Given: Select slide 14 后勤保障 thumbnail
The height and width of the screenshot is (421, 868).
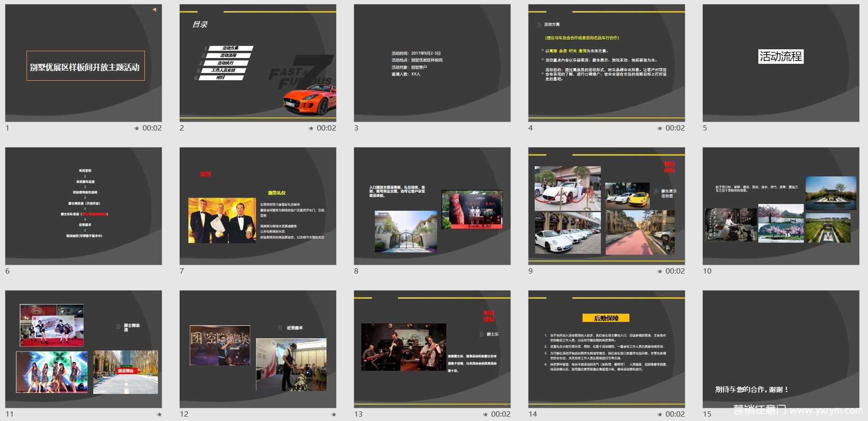Looking at the screenshot, I should coord(607,349).
